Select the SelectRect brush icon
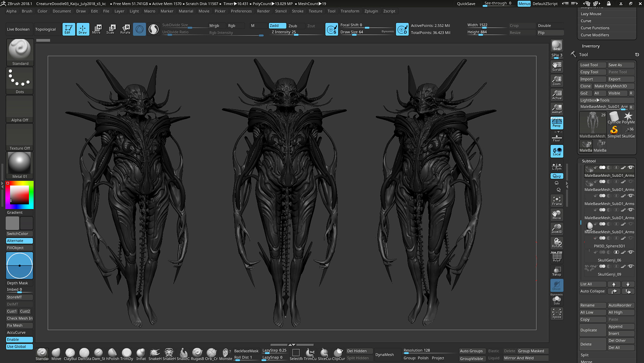 pyautogui.click(x=296, y=355)
